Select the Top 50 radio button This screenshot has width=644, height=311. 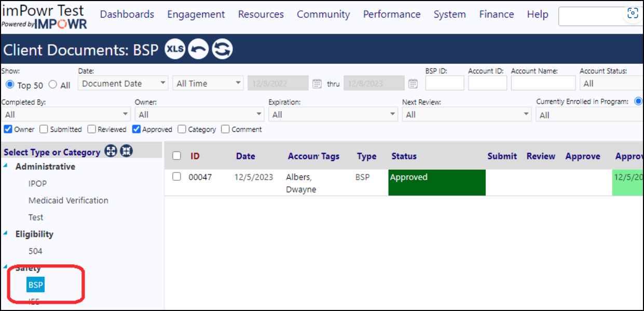[x=10, y=85]
